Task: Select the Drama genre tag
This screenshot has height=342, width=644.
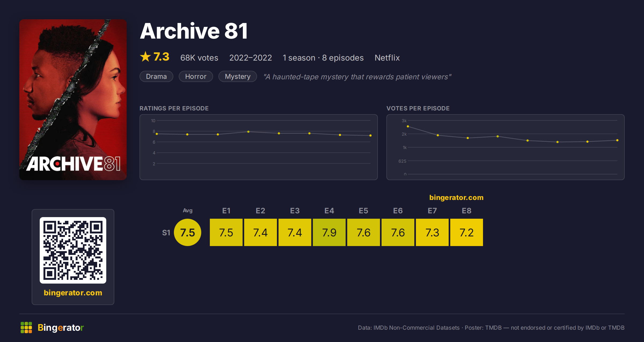Action: click(156, 76)
